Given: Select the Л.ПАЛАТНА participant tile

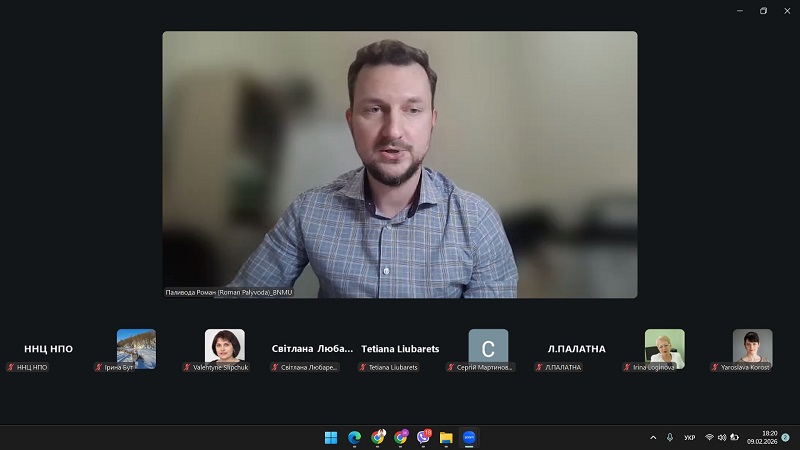Looking at the screenshot, I should (576, 349).
